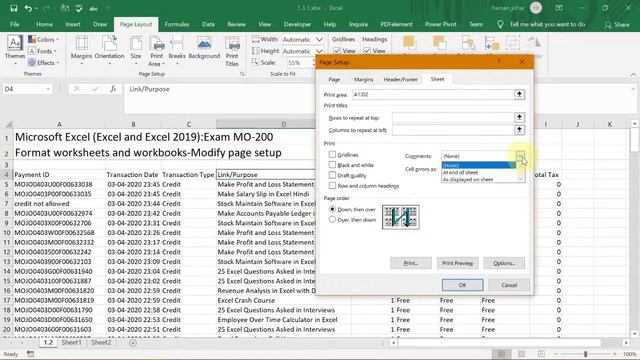
Task: Click the Page Setup help question mark
Action: [x=499, y=62]
